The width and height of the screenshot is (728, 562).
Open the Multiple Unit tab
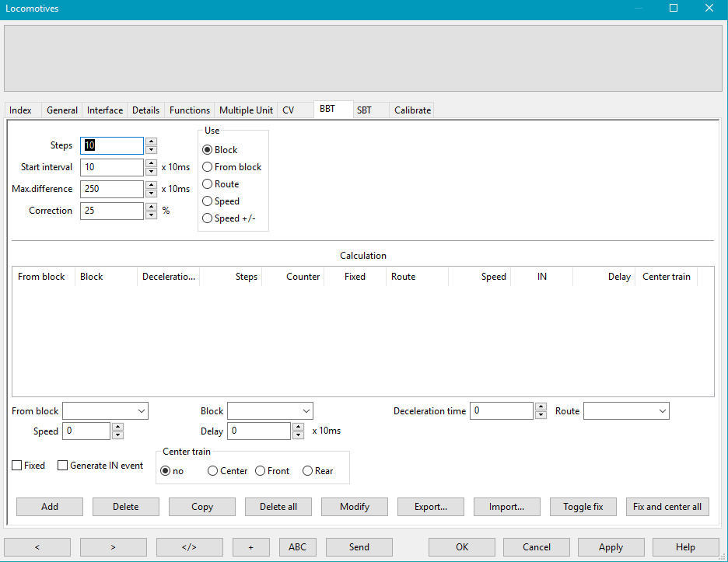coord(246,110)
